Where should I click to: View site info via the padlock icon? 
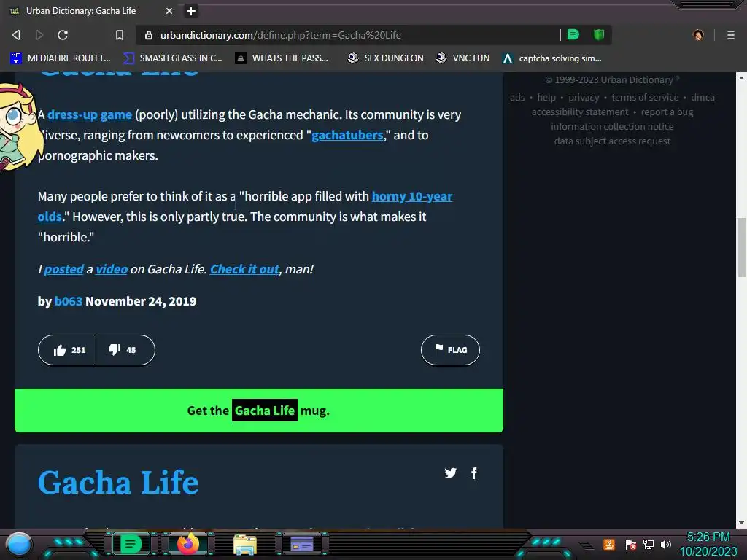(149, 35)
